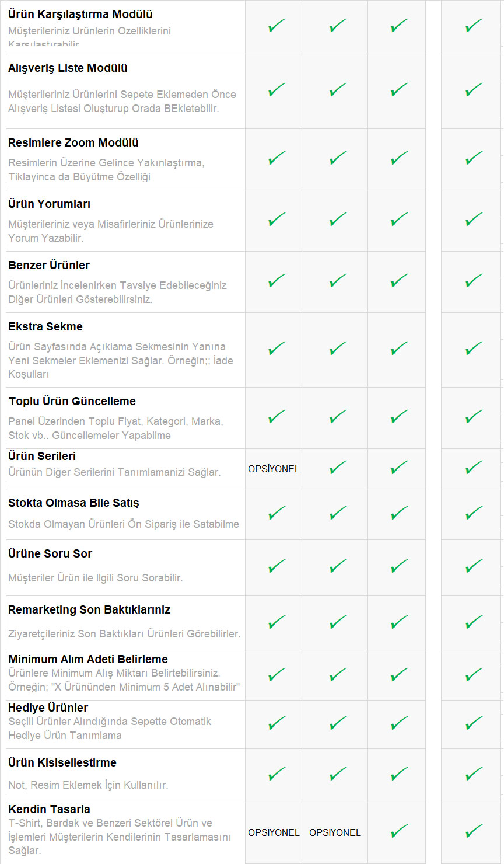Click third-column checkmark for Resimlere Zoom Modülü
The width and height of the screenshot is (504, 864).
tap(399, 158)
